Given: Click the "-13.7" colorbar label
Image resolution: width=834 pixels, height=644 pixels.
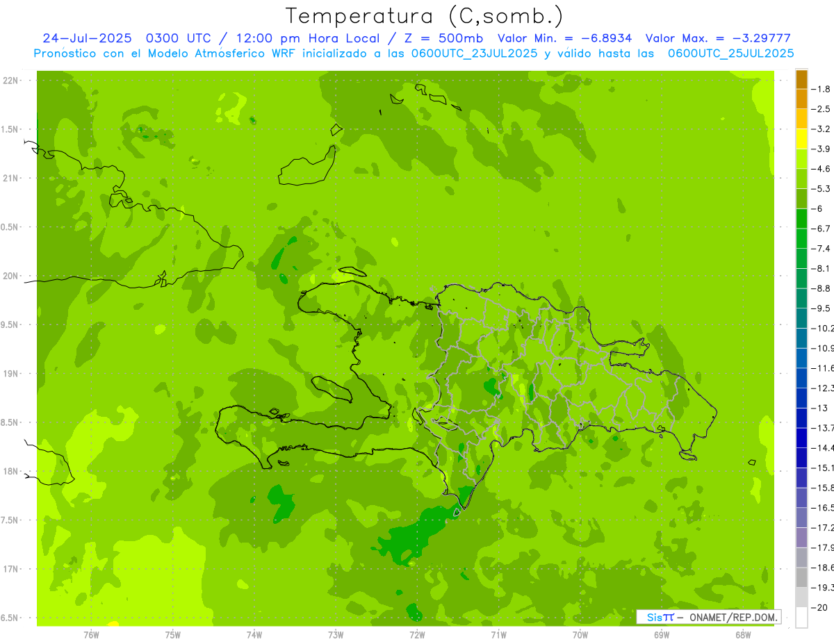Looking at the screenshot, I should 822,428.
